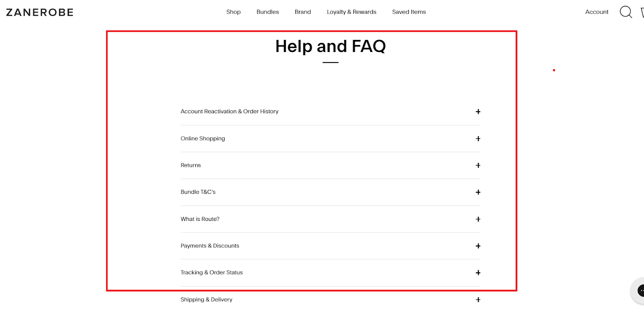Viewport: 644px width, 310px height.
Task: View Saved Items page
Action: (409, 12)
